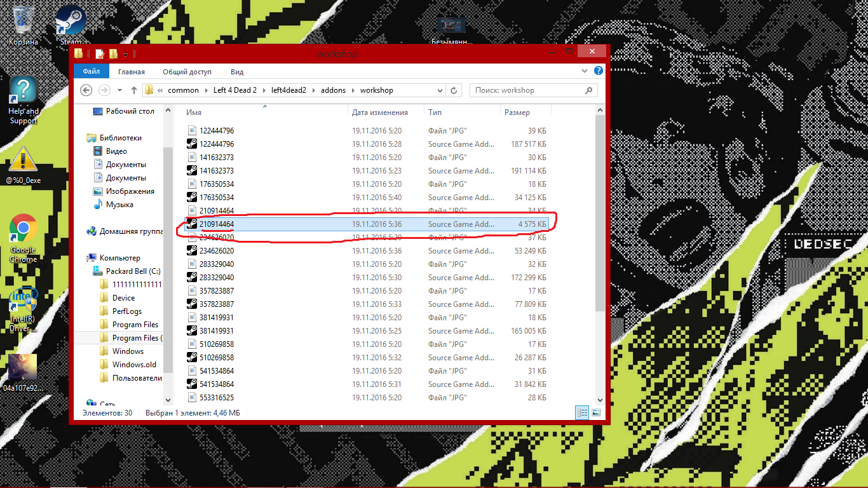Select the 381419931 Source Game Add-on icon
The height and width of the screenshot is (488, 868).
(x=192, y=331)
